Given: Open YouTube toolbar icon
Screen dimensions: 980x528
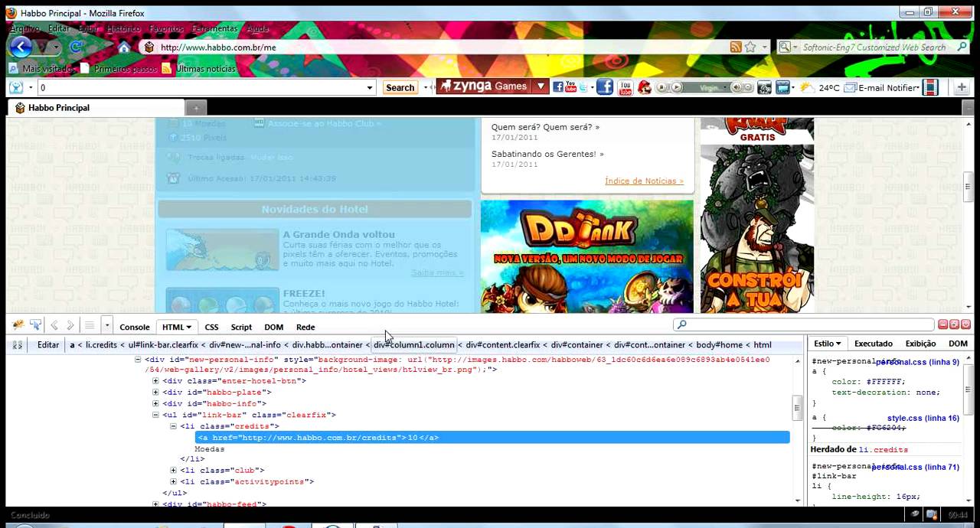Looking at the screenshot, I should pyautogui.click(x=626, y=87).
